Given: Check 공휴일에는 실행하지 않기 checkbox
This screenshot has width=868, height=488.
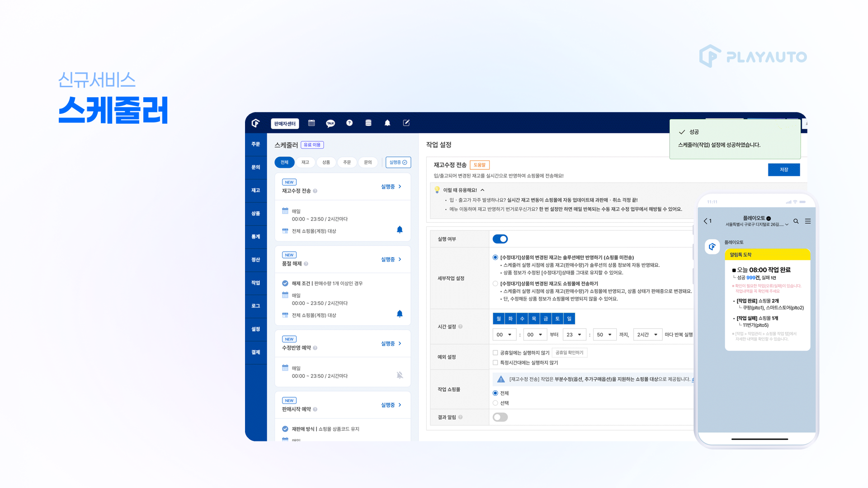Looking at the screenshot, I should pyautogui.click(x=495, y=353).
